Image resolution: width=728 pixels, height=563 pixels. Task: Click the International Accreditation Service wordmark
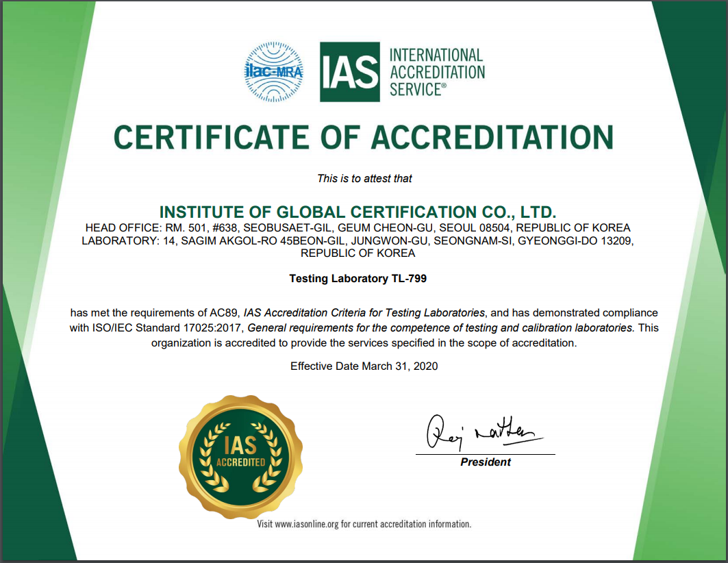(x=437, y=72)
